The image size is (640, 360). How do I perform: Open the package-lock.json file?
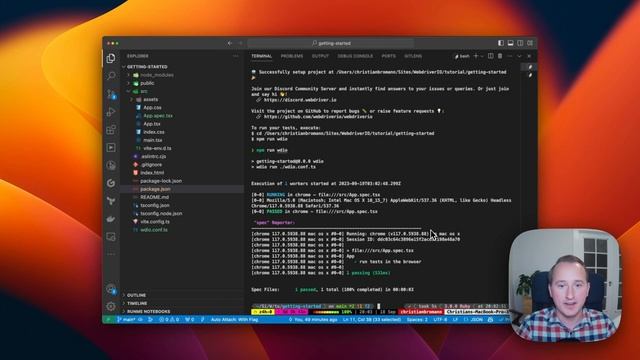161,181
